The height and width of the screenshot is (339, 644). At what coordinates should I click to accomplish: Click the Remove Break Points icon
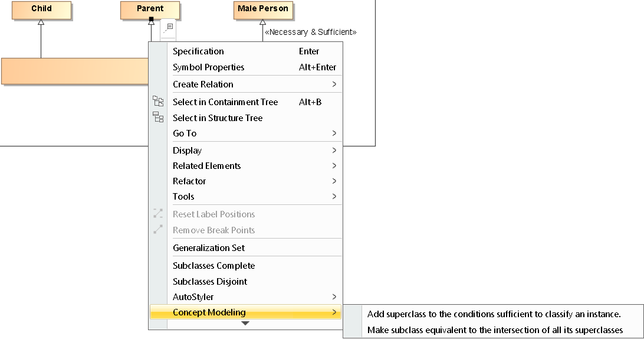[158, 230]
